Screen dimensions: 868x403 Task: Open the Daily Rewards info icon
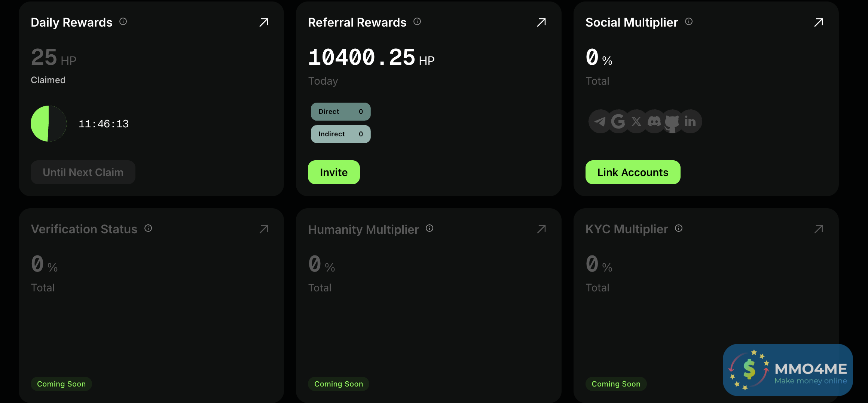(123, 22)
